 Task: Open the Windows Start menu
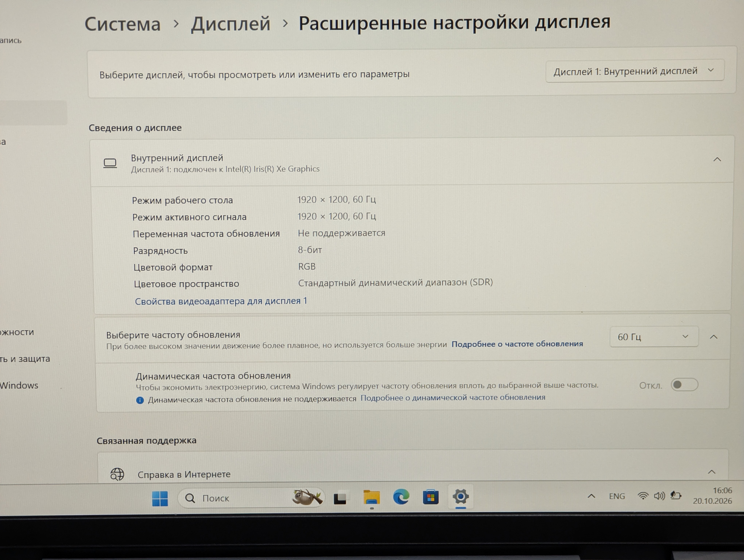point(160,499)
